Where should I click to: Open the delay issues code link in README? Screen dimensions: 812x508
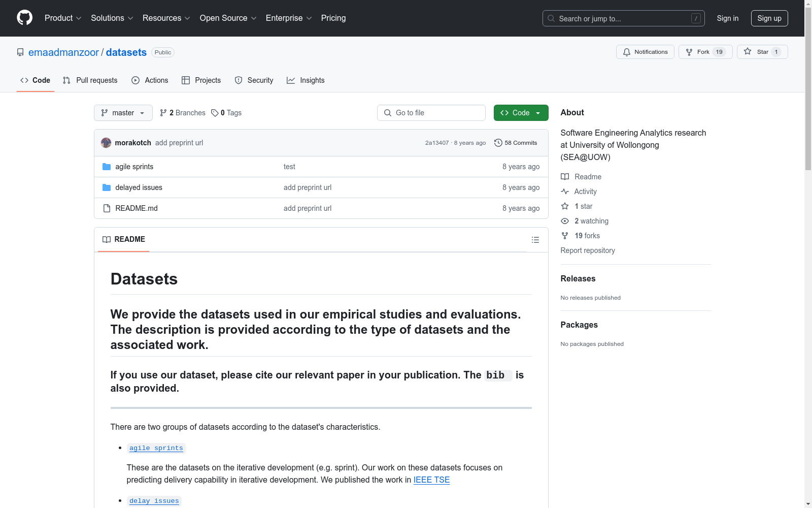click(154, 501)
